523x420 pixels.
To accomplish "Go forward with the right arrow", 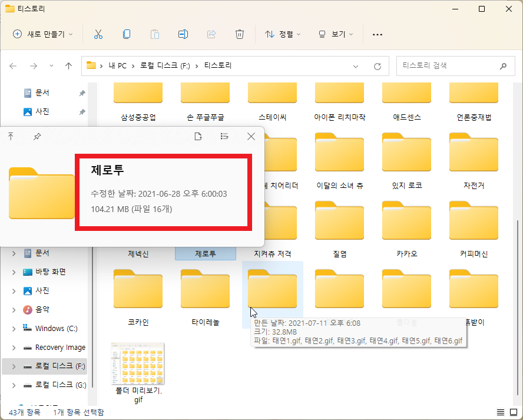I will pyautogui.click(x=34, y=66).
